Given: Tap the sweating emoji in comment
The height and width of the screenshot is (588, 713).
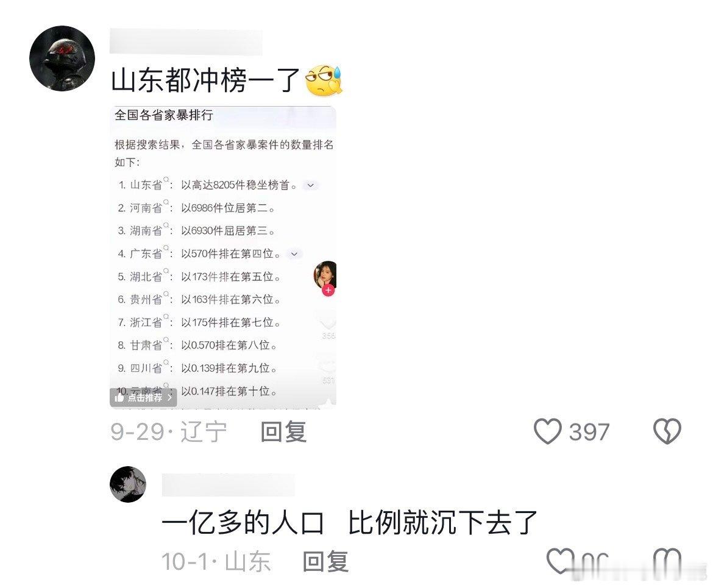Looking at the screenshot, I should (324, 80).
